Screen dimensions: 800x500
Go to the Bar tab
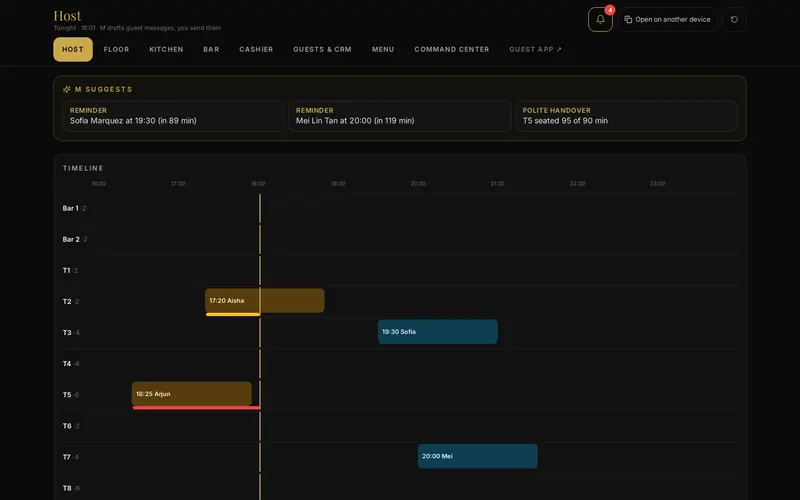click(211, 49)
